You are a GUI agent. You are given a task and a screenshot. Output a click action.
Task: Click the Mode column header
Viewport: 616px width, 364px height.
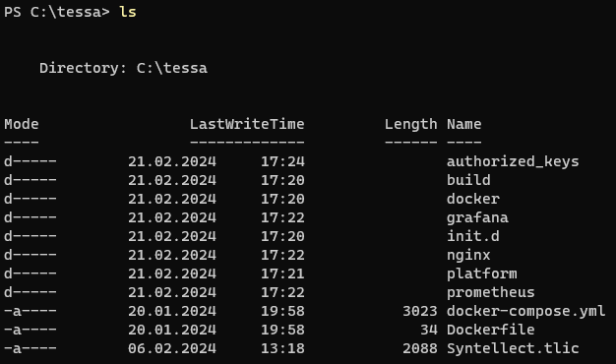coord(22,124)
